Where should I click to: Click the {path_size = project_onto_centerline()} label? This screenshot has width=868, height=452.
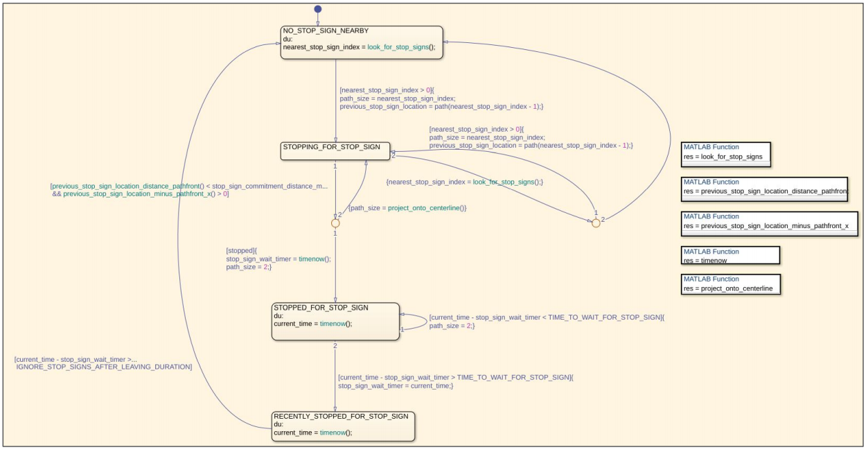[x=407, y=208]
